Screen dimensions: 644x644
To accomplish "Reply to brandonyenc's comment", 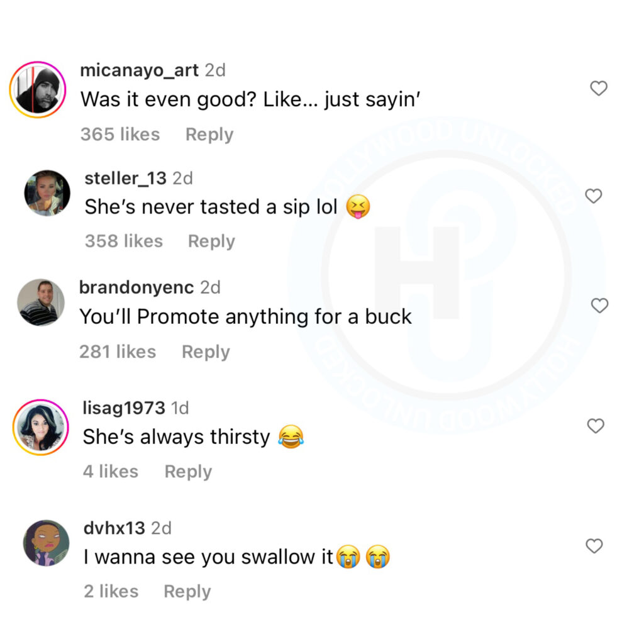I will pyautogui.click(x=206, y=352).
